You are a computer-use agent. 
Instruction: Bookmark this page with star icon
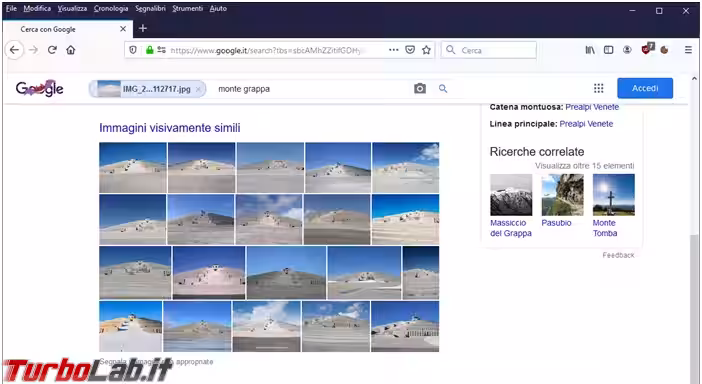[426, 50]
